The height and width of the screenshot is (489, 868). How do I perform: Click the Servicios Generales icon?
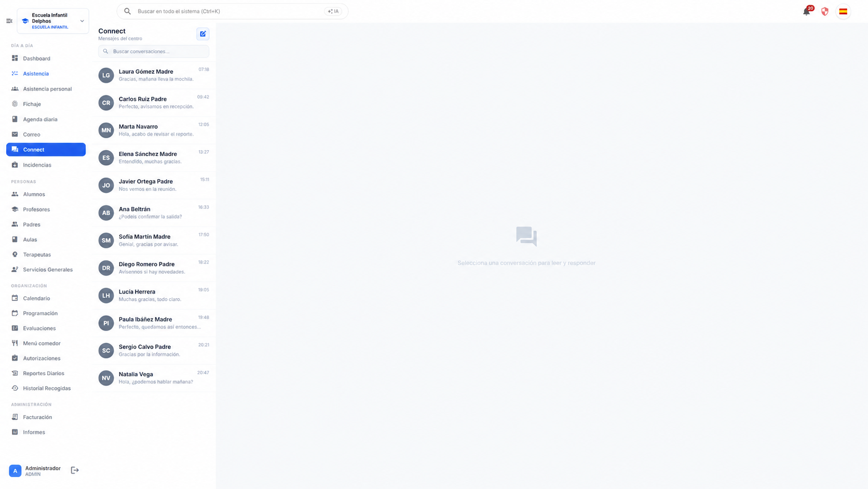(x=15, y=270)
